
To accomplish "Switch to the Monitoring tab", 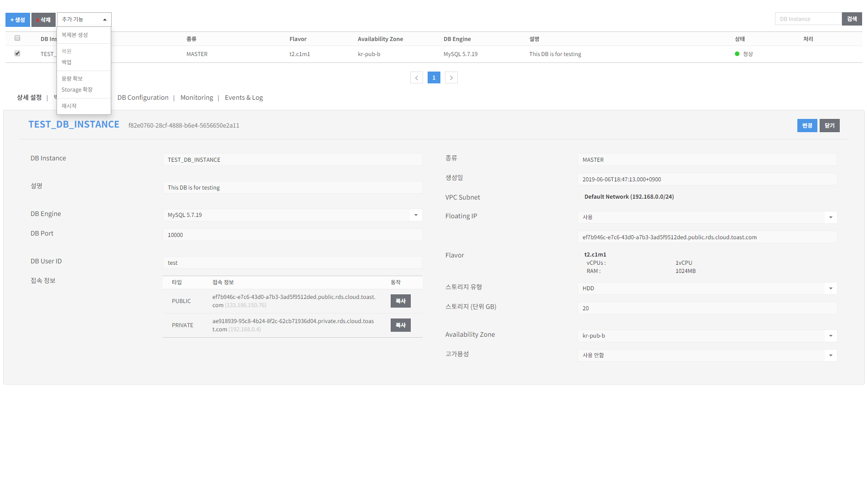I will click(x=196, y=98).
